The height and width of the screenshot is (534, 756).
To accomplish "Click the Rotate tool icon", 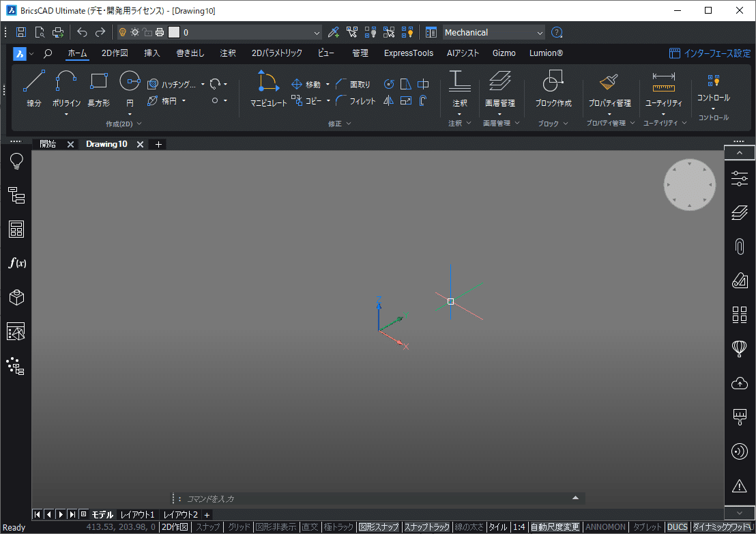I will 389,85.
